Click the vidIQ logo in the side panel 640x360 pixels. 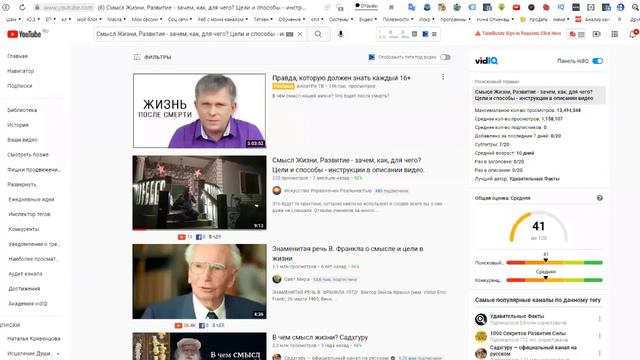coord(486,61)
